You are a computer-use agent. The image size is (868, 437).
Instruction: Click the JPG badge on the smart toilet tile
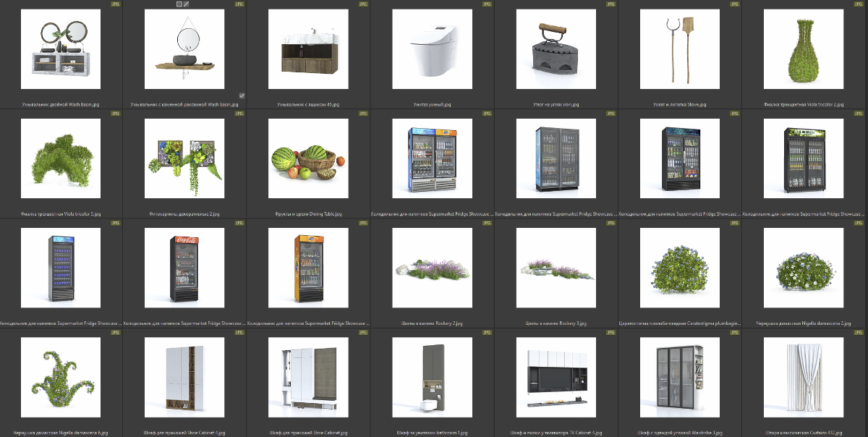click(488, 4)
